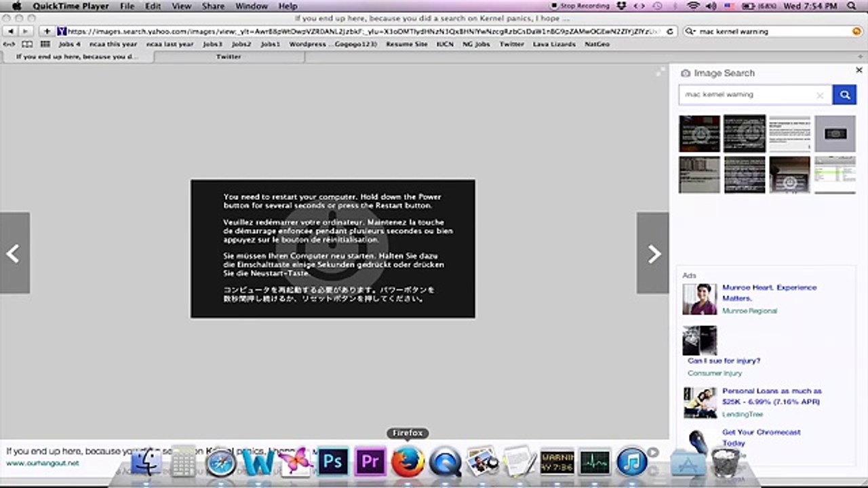Launch Calculator from the dock
868x488 pixels.
183,462
